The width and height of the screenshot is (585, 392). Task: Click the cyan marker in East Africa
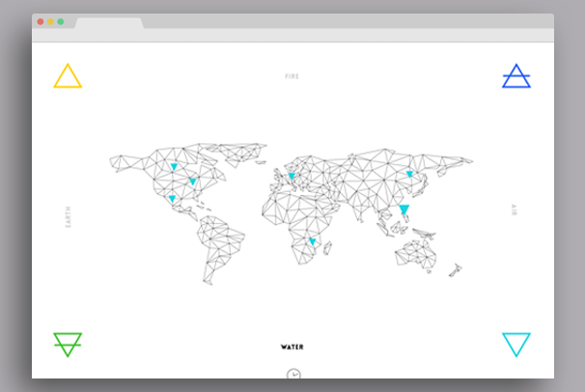312,241
